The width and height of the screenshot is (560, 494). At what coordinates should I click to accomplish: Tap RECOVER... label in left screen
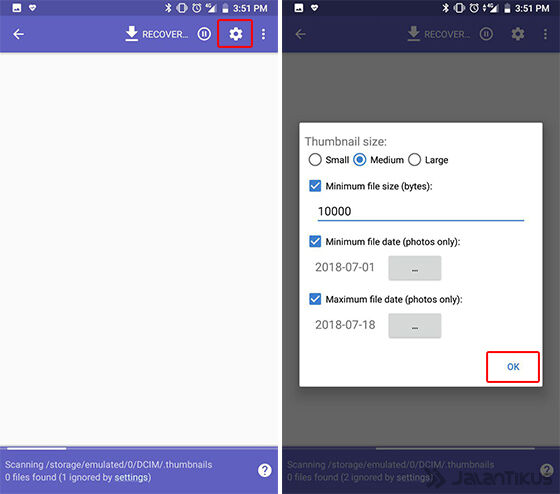[x=165, y=34]
